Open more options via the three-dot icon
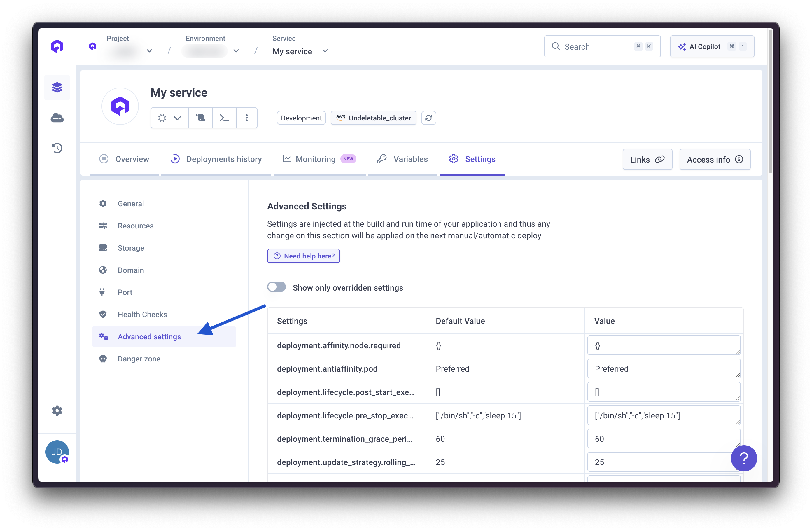The height and width of the screenshot is (531, 812). pos(247,118)
